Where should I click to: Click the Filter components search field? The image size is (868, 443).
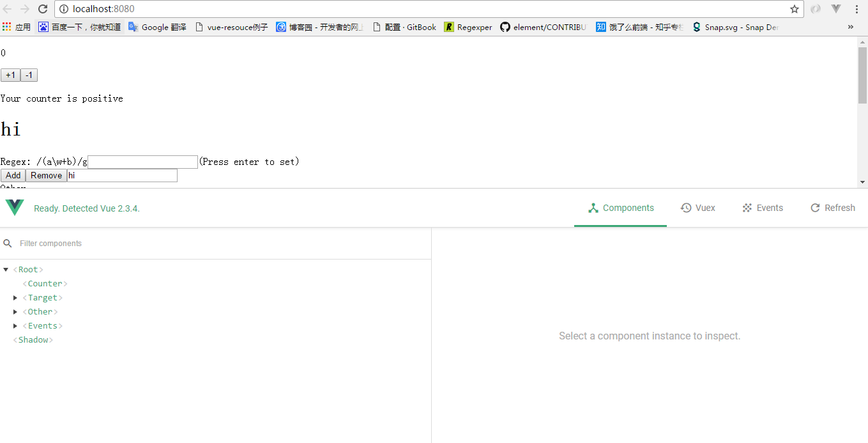coord(224,244)
